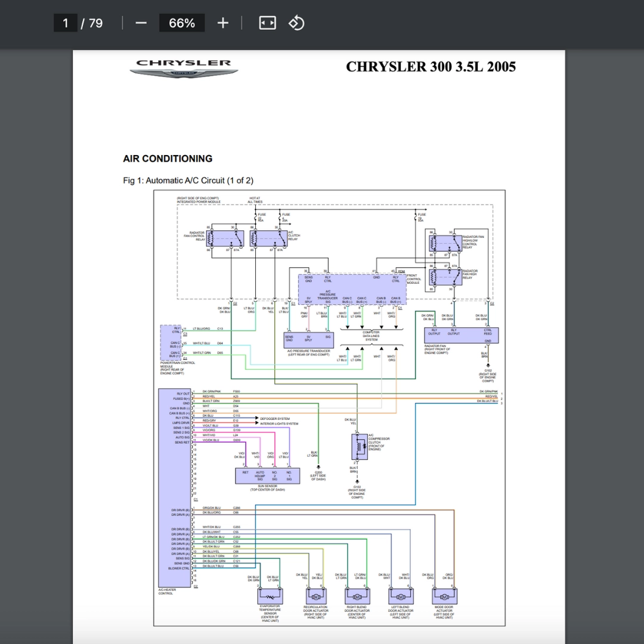
Task: Click the left blend door actuator symbol
Action: click(x=400, y=596)
